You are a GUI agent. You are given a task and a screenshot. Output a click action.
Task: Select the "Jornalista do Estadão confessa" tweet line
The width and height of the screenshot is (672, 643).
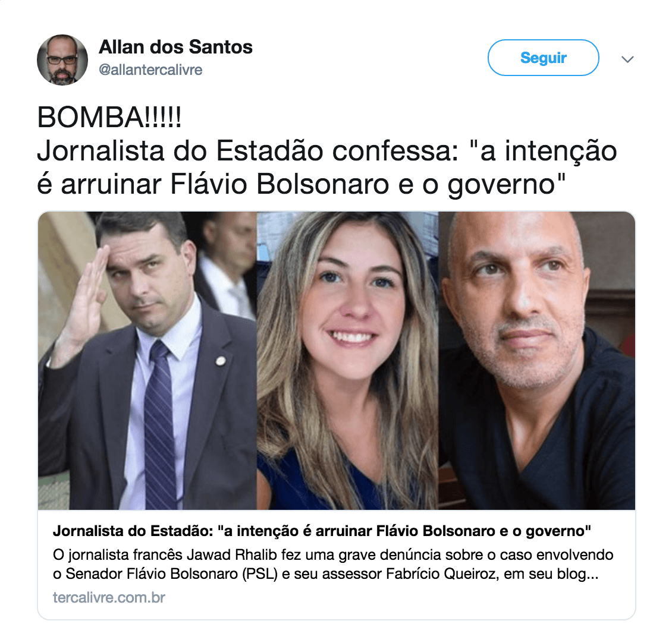[x=326, y=151]
